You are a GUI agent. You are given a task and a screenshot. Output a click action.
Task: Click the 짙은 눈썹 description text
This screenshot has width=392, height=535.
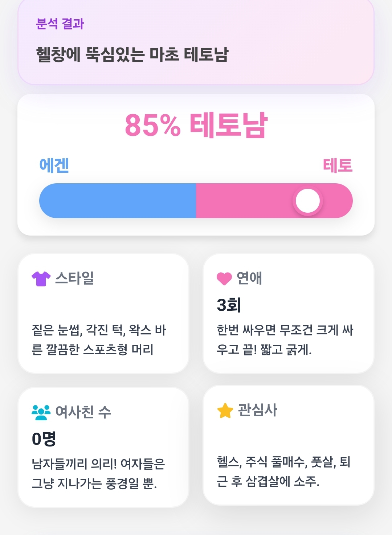[99, 340]
